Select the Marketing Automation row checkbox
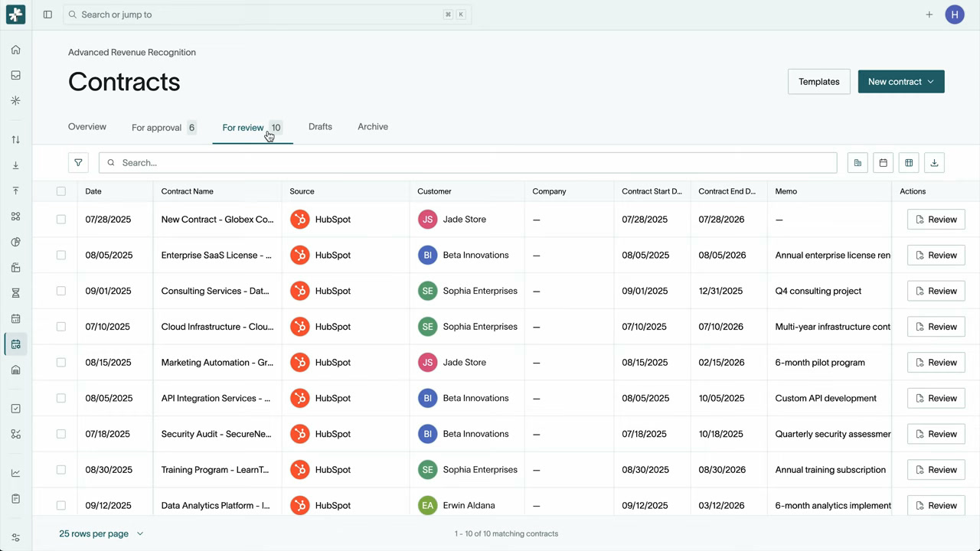Screen dimensions: 980x551 [61, 363]
